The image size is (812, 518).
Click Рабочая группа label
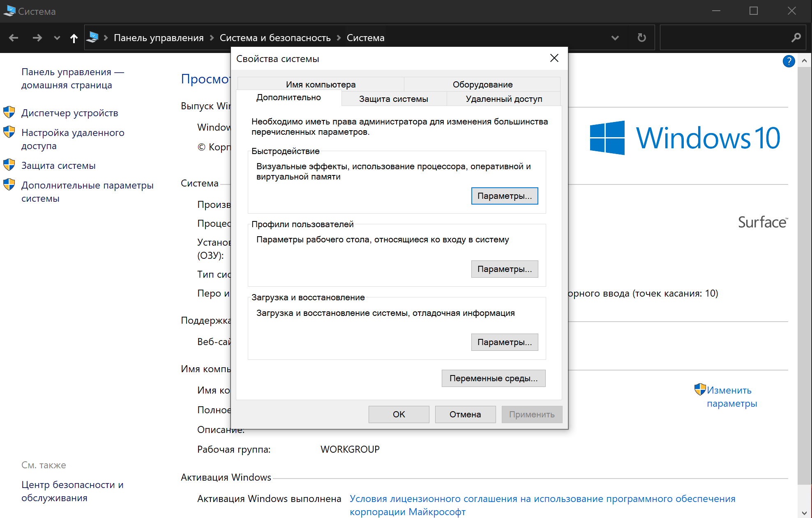pyautogui.click(x=234, y=449)
